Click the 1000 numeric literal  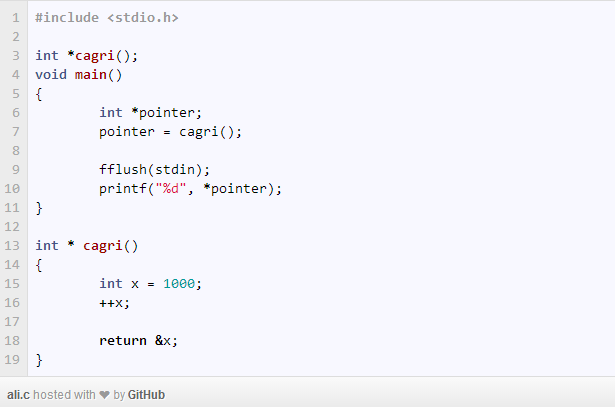179,283
